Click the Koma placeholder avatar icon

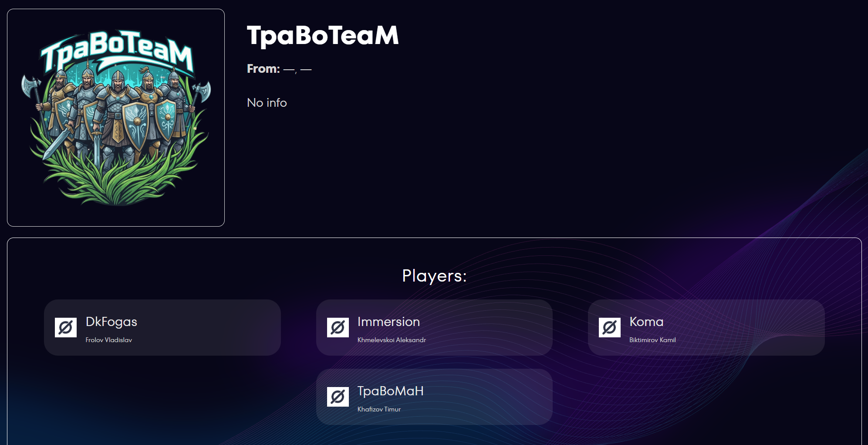tap(609, 327)
